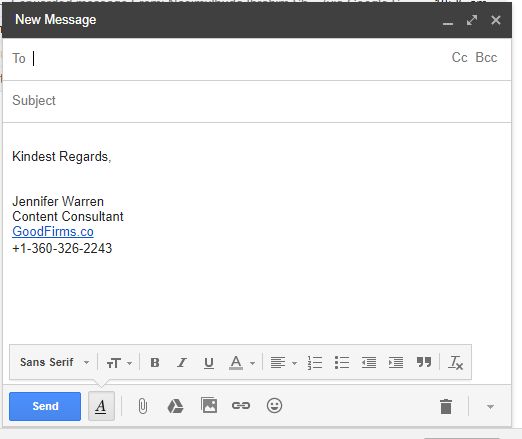
Task: Toggle the formatting options button
Action: pos(101,406)
